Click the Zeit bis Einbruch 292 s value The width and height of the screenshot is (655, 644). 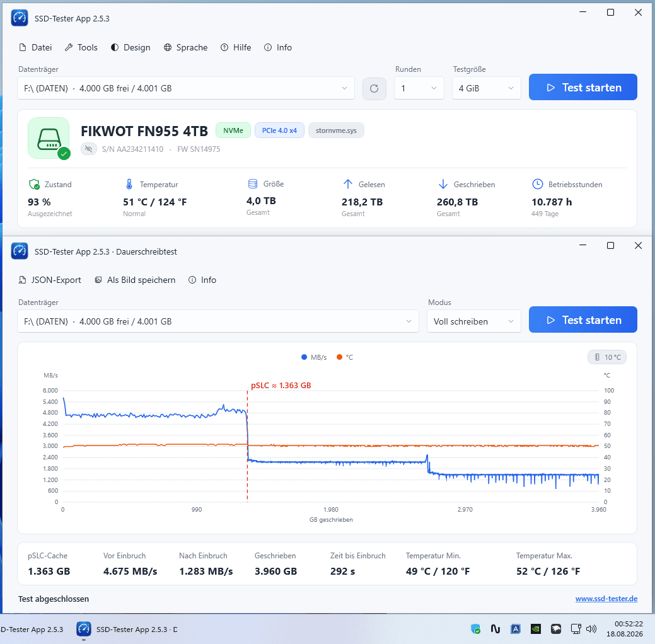tap(342, 572)
